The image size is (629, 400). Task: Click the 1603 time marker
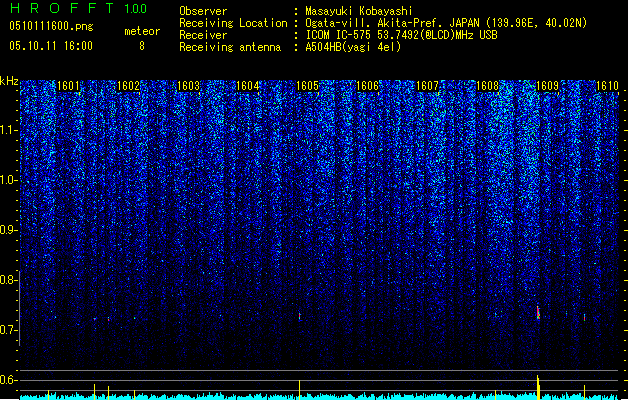(x=188, y=86)
